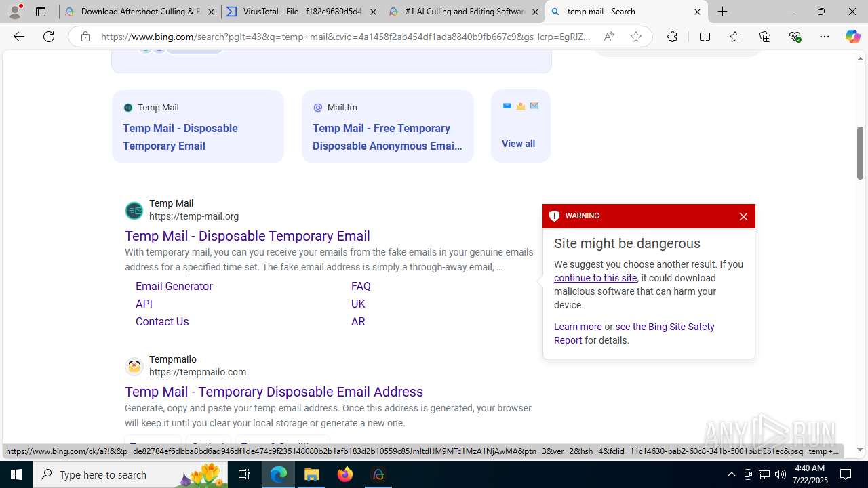Open AR sitelink
The height and width of the screenshot is (488, 868).
(358, 321)
